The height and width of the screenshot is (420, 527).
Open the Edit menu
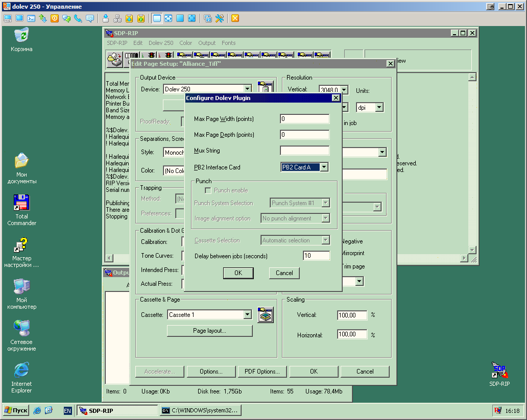click(x=138, y=43)
